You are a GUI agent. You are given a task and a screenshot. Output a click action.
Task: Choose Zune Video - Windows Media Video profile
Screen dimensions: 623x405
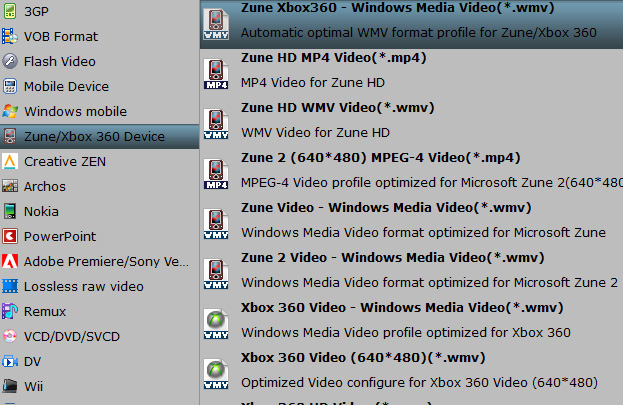[411, 224]
